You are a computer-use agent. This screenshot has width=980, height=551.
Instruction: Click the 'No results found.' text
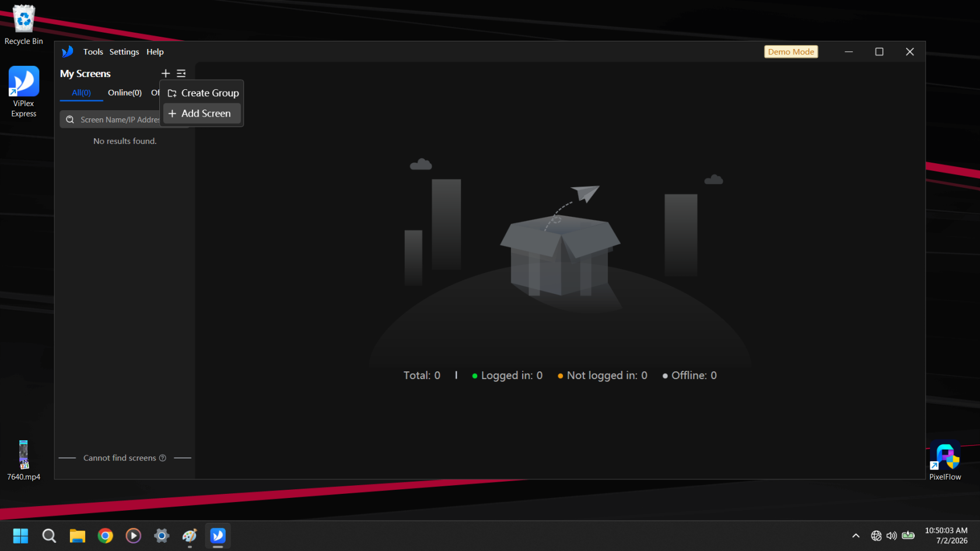tap(125, 141)
